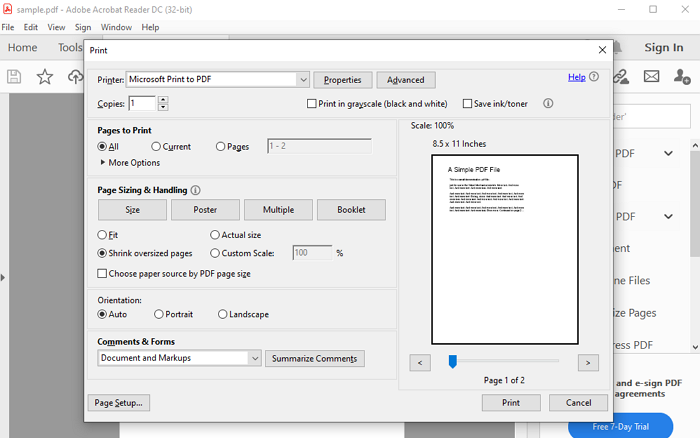The height and width of the screenshot is (438, 700).
Task: Click the info icon beside Save ink/toner
Action: click(548, 104)
